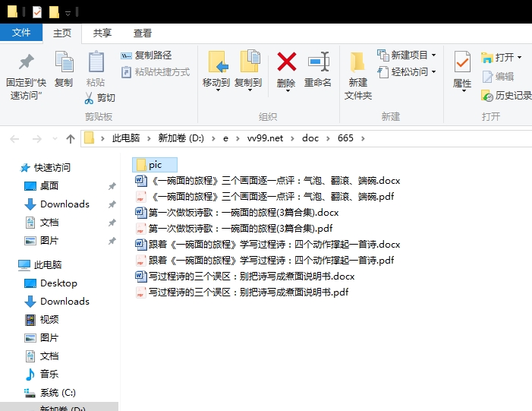
Task: Select the pic folder
Action: pyautogui.click(x=155, y=165)
